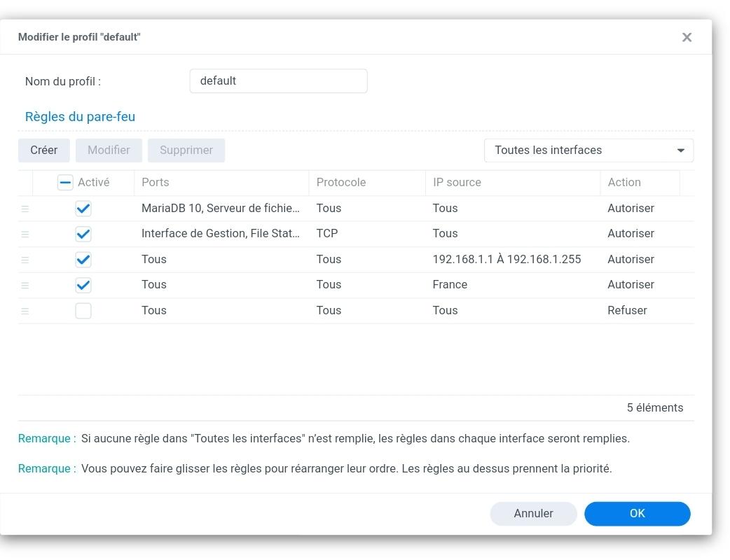Click drag handle of 192.168.1.1 rule row
Viewport: 730px width, 560px height.
click(x=25, y=260)
